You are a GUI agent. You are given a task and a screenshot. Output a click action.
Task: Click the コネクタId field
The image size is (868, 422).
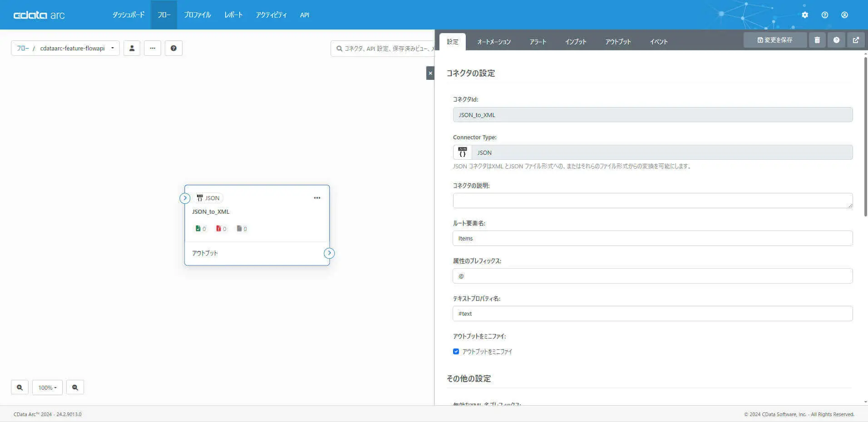pyautogui.click(x=652, y=115)
